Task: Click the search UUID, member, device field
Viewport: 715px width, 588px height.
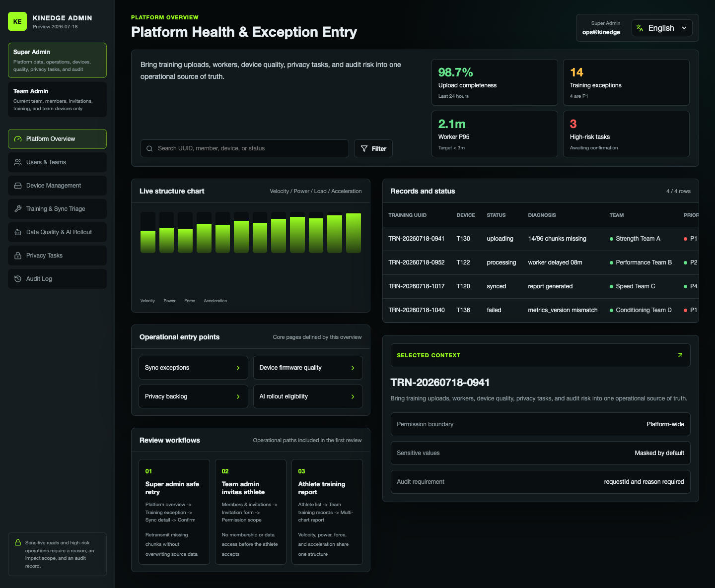Action: click(x=245, y=148)
